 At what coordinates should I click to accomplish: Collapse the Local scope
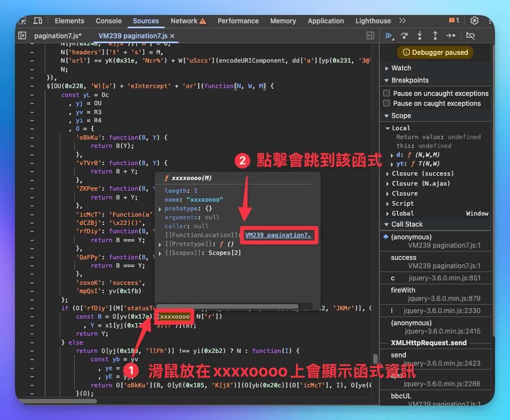[388, 129]
